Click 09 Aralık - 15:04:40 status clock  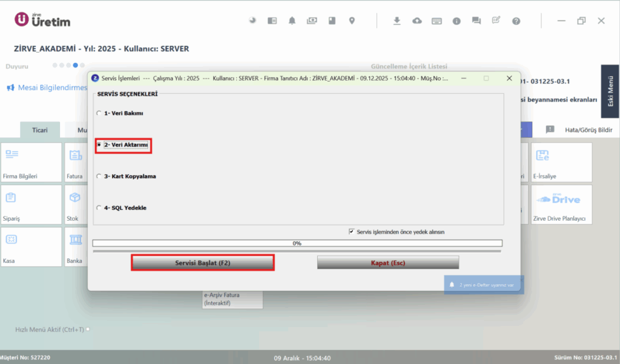(x=302, y=358)
